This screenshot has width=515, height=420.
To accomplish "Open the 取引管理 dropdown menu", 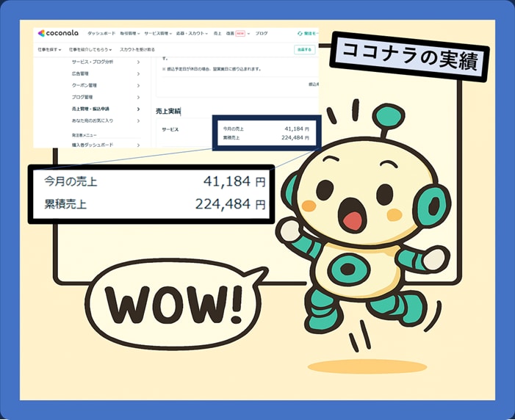I will (130, 34).
